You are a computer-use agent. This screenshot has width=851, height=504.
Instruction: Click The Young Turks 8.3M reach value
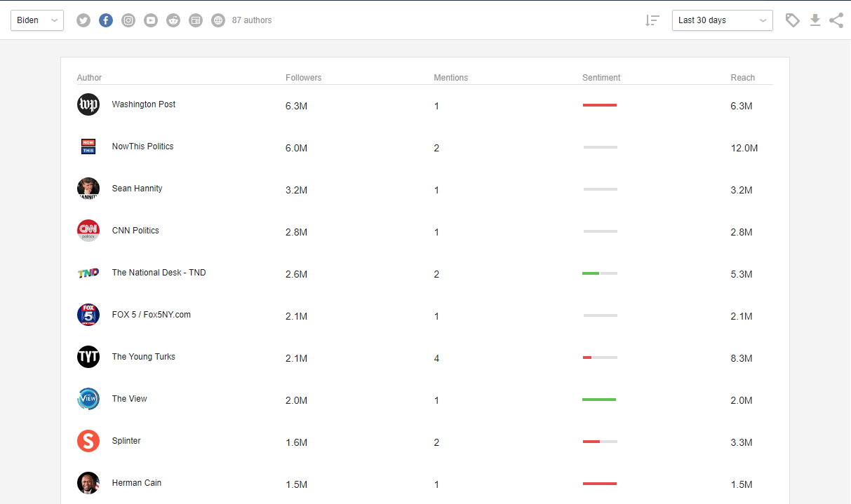[742, 358]
